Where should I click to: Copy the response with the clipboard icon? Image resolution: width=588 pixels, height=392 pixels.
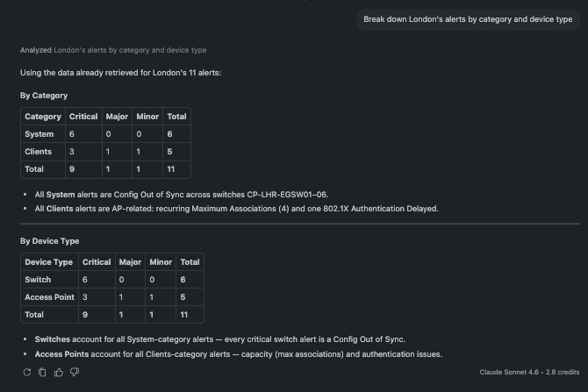pyautogui.click(x=42, y=372)
